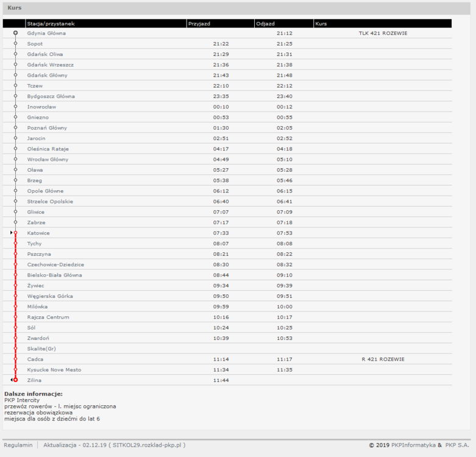Open the Bydgoszcz Główna station link
Screen dimensions: 476x457
(51, 96)
